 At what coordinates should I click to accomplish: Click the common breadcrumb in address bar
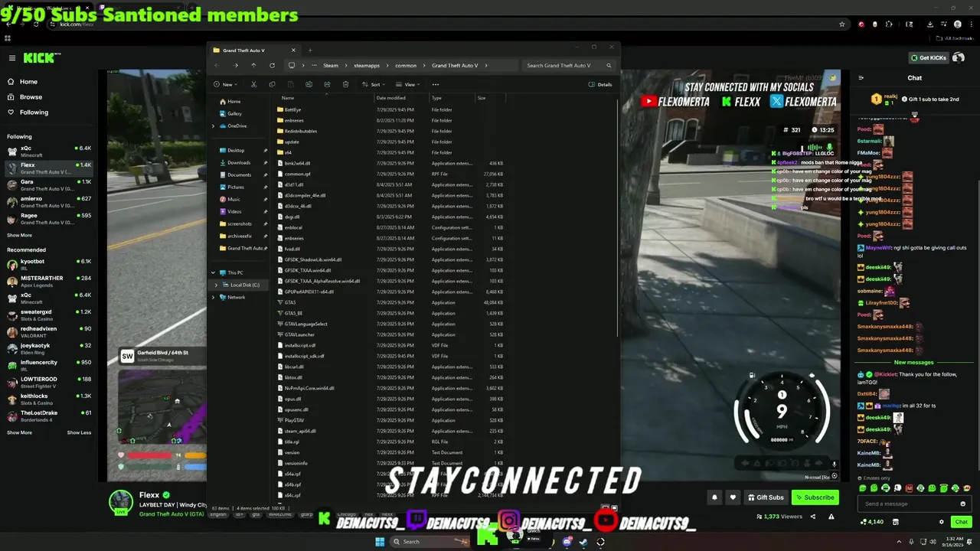point(406,65)
